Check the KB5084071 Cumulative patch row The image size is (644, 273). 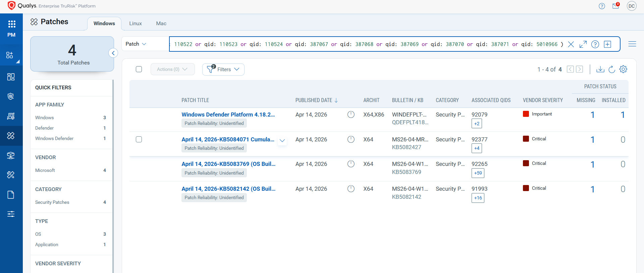click(x=139, y=139)
